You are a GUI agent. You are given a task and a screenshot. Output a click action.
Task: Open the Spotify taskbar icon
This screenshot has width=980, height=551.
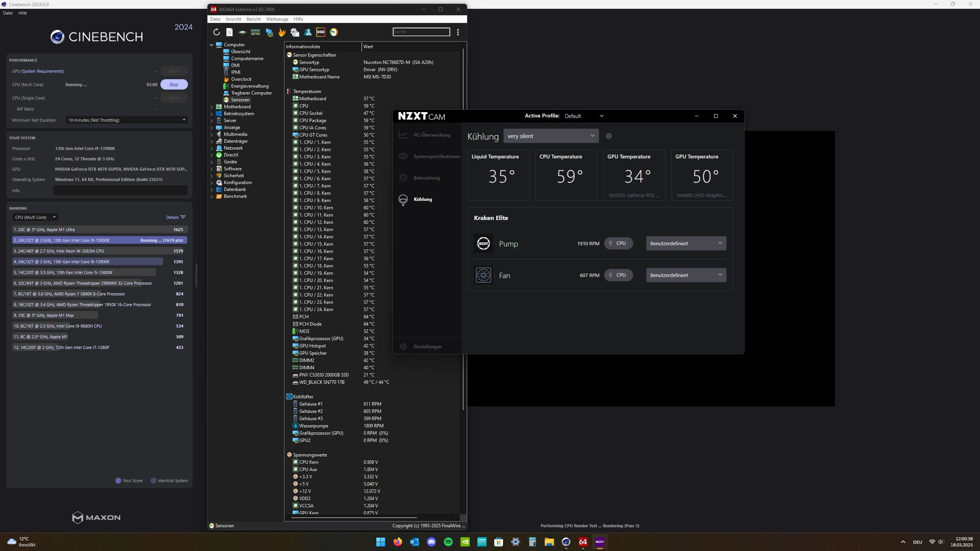click(x=448, y=542)
